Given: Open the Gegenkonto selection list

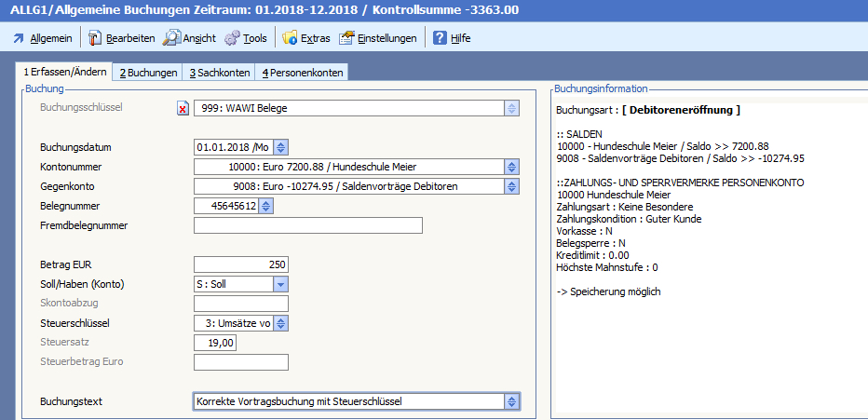Looking at the screenshot, I should click(x=510, y=186).
